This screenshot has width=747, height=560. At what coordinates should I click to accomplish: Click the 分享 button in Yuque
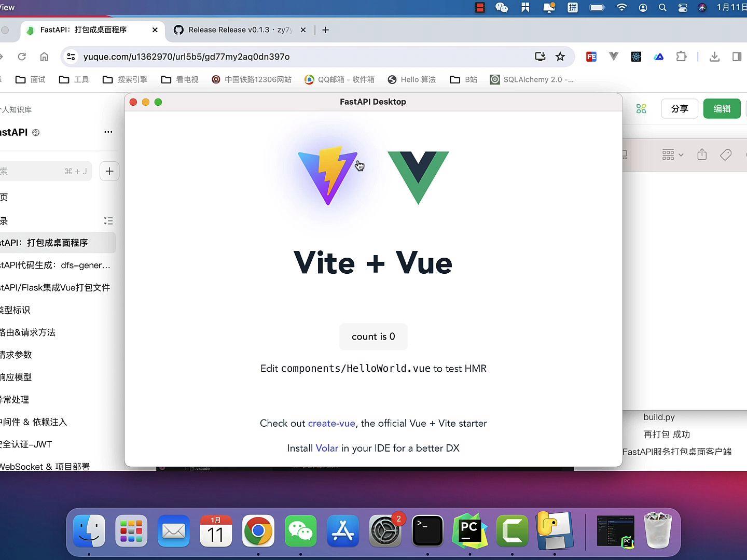click(680, 108)
